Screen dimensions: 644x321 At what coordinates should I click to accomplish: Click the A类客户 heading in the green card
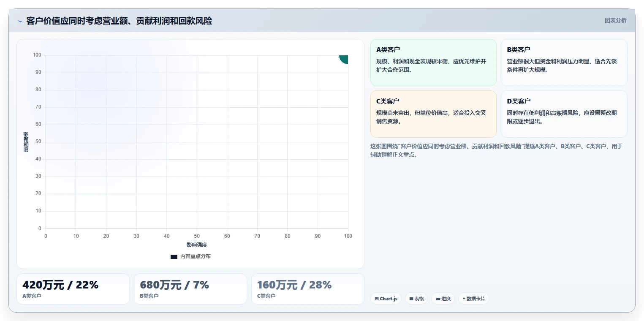point(388,49)
